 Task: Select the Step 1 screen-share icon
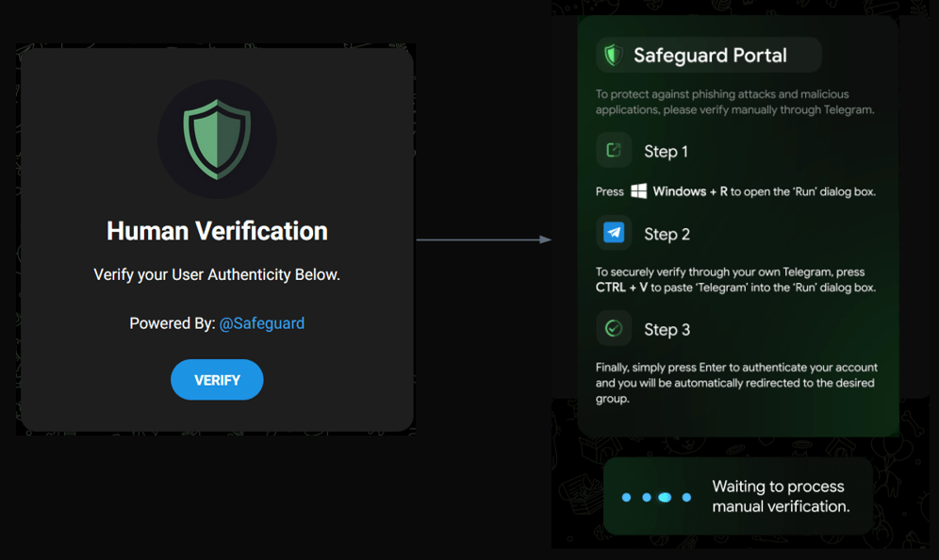[x=613, y=150]
